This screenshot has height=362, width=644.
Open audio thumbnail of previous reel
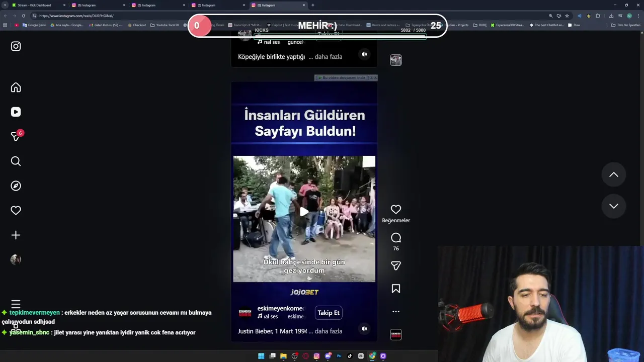tap(396, 60)
